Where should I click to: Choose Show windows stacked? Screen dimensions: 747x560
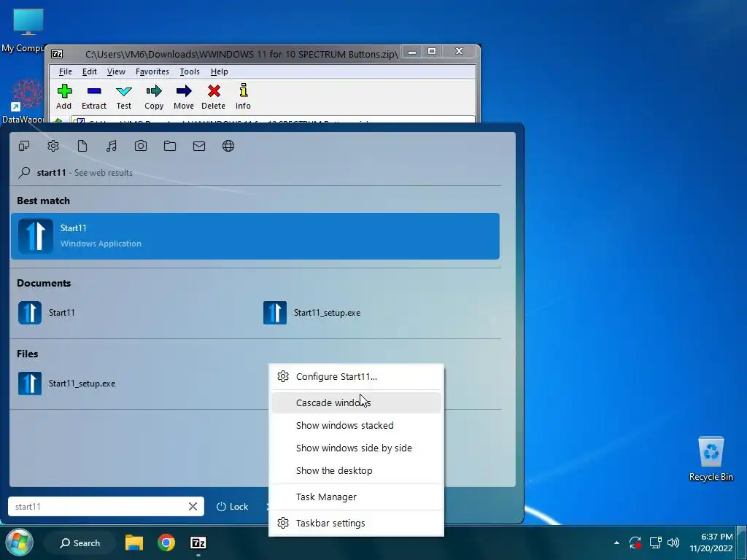coord(356,425)
